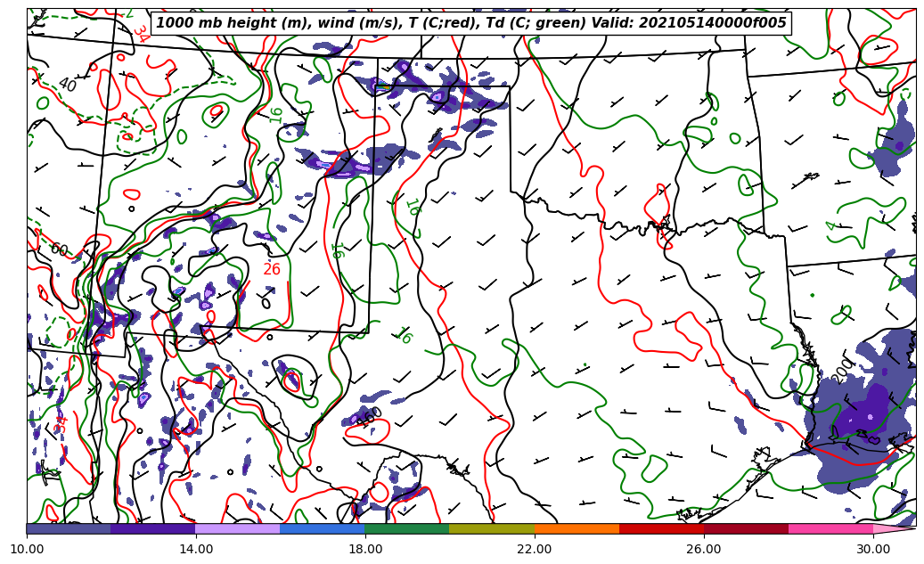Select the green 18–20 colorbar segment
The height and width of the screenshot is (564, 924).
point(407,528)
